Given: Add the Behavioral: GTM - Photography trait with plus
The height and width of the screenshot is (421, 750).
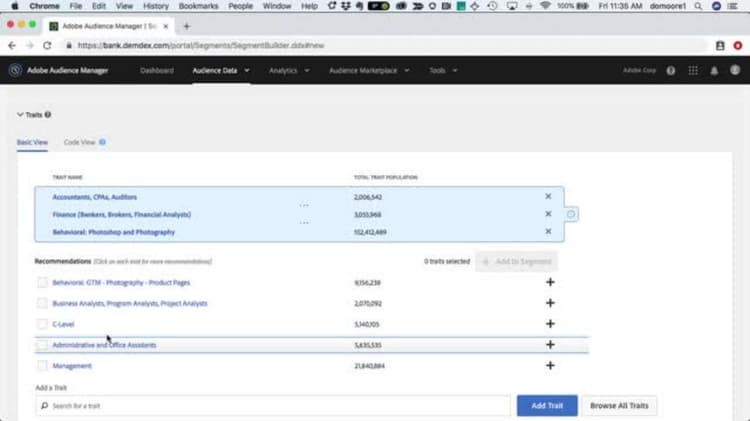Looking at the screenshot, I should pos(550,282).
